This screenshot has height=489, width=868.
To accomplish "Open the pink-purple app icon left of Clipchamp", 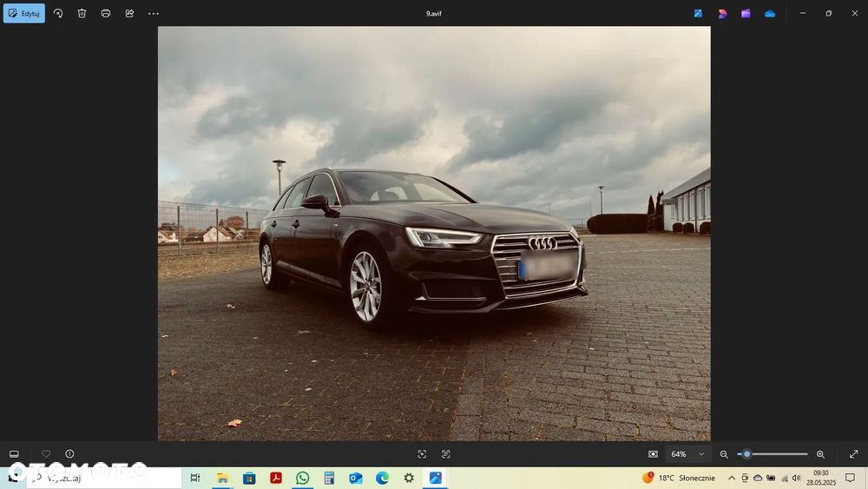I will click(x=722, y=13).
